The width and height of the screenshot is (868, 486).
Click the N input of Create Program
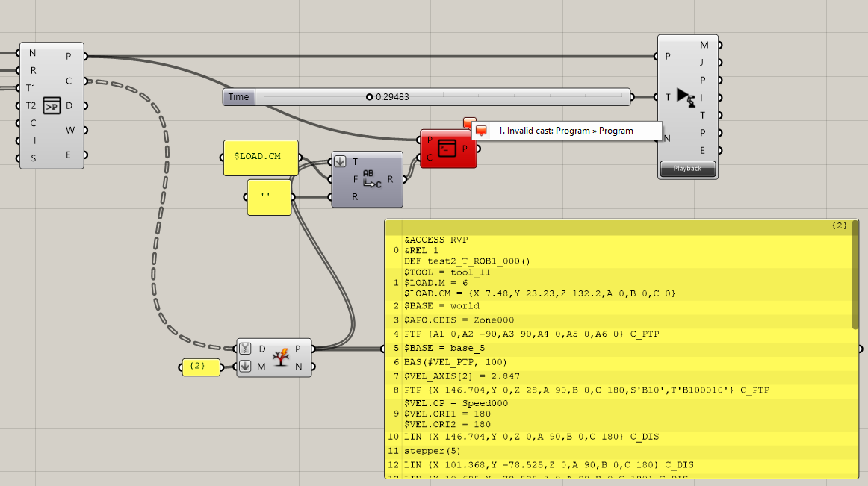(32, 53)
